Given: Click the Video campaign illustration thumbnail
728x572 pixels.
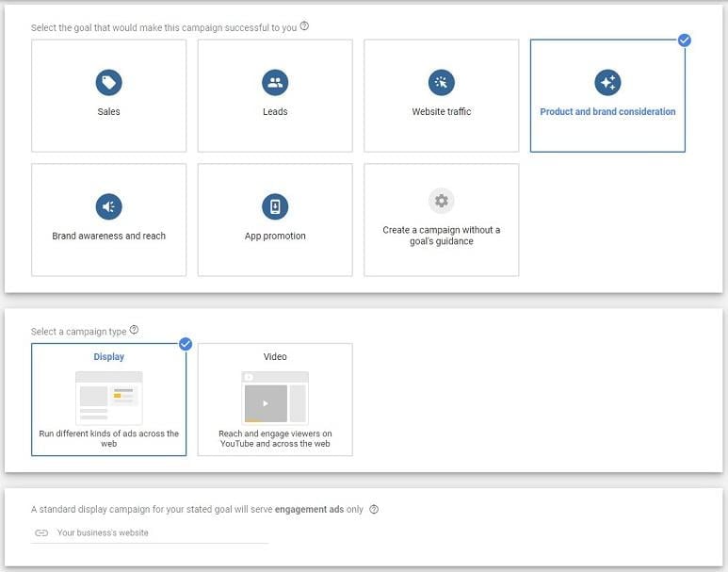Looking at the screenshot, I should (275, 398).
